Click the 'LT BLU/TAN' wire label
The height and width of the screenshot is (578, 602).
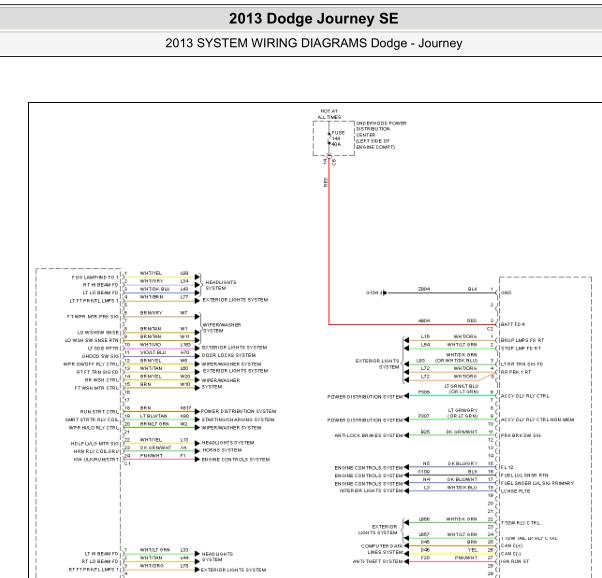[x=154, y=416]
